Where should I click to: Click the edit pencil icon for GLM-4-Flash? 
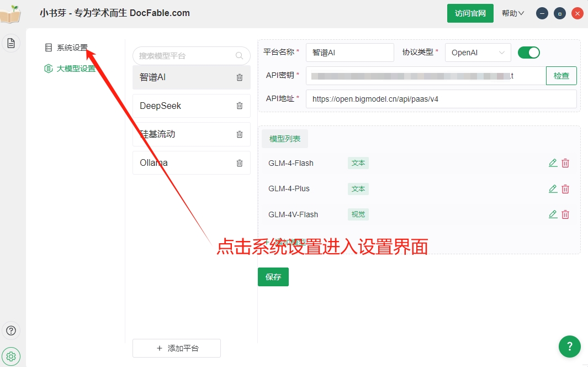(x=553, y=162)
